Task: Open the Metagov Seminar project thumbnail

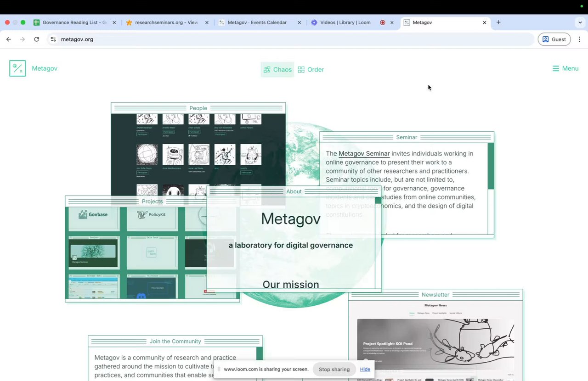Action: [x=94, y=252]
